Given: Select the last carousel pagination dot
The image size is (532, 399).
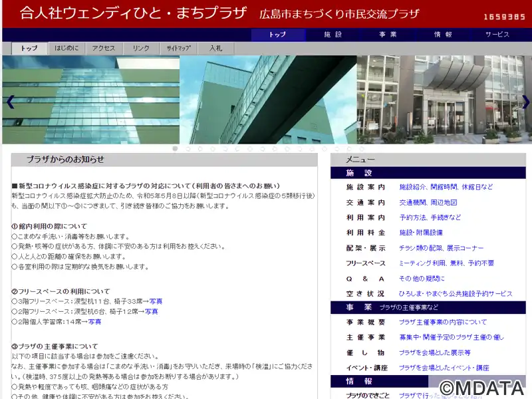Looking at the screenshot, I should tap(362, 149).
